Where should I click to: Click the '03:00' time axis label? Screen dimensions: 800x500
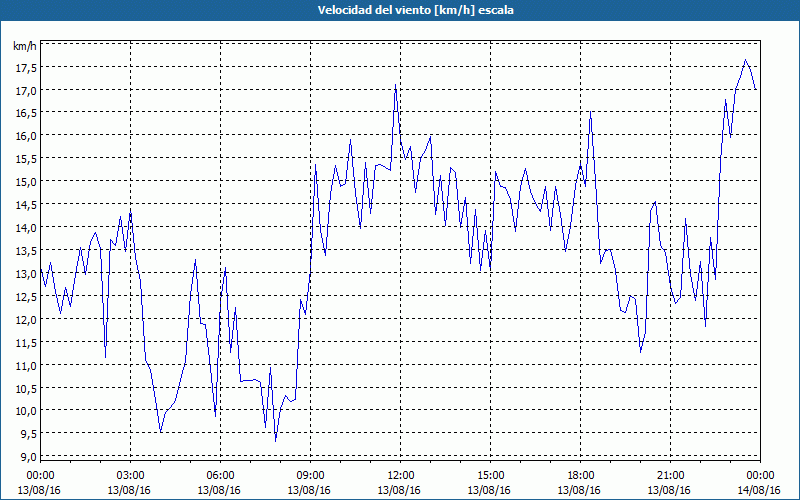tap(130, 476)
